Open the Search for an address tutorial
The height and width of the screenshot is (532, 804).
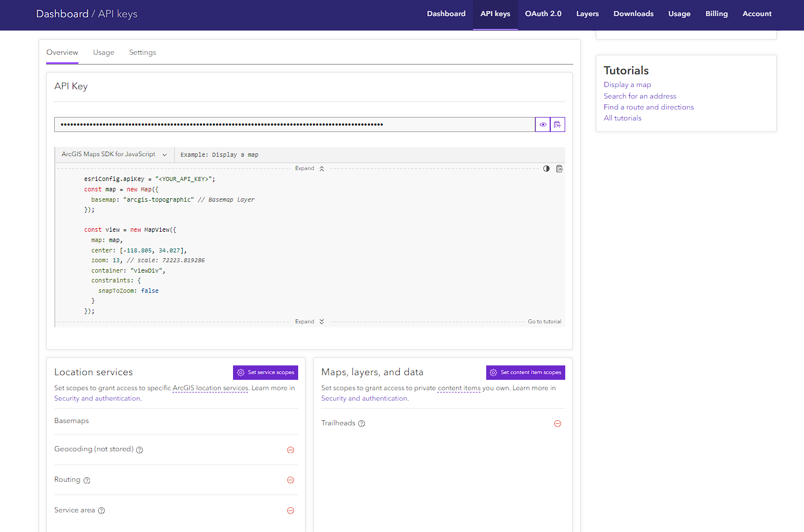[x=640, y=96]
